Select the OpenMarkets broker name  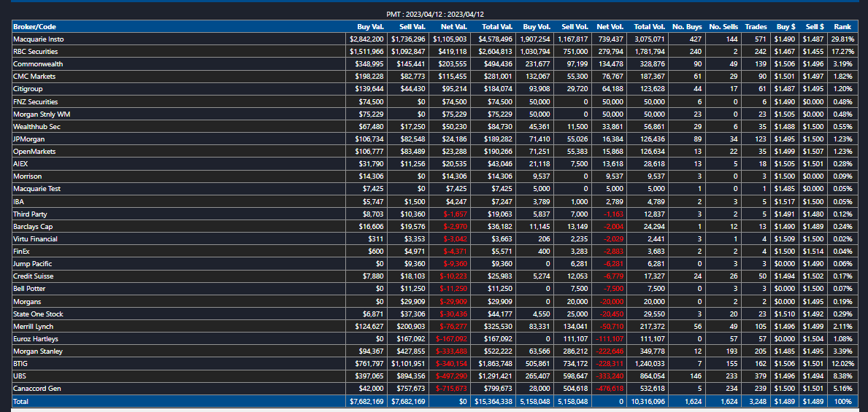click(x=34, y=152)
